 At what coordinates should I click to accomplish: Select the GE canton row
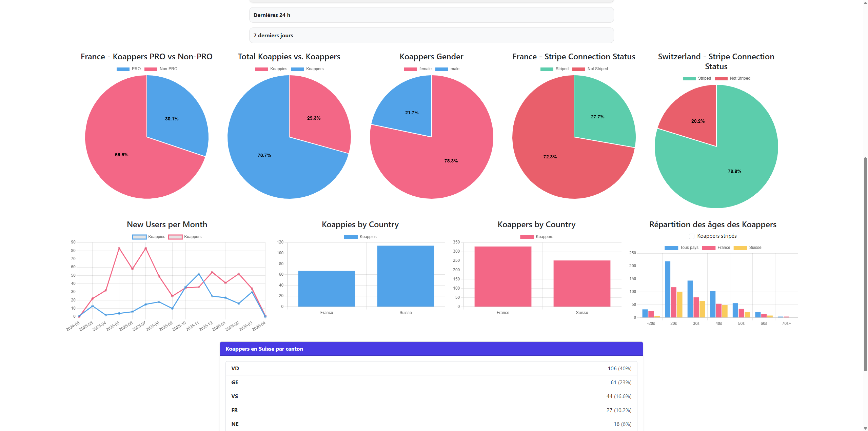[x=431, y=382]
